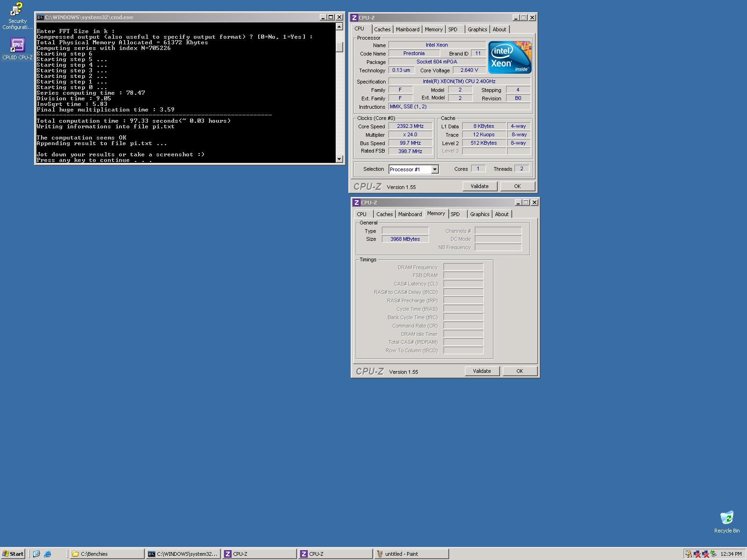Open the Recycle Bin on desktop
The height and width of the screenshot is (560, 747).
tap(726, 522)
